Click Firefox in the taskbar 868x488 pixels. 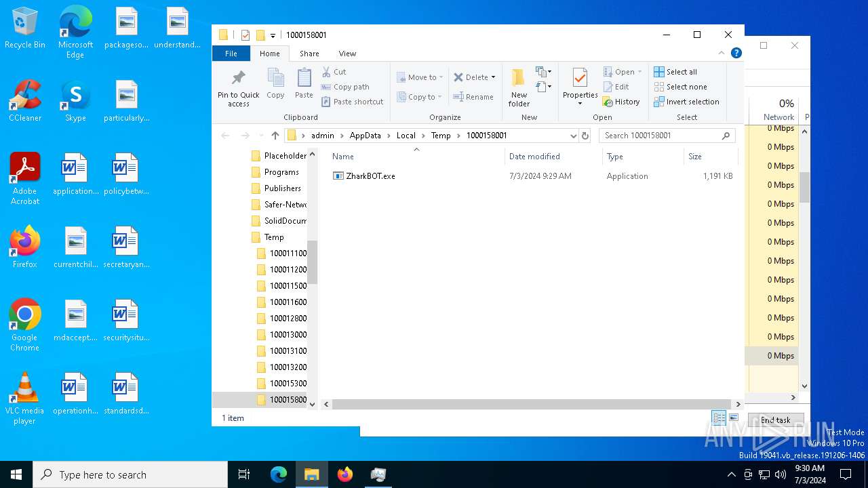point(345,474)
